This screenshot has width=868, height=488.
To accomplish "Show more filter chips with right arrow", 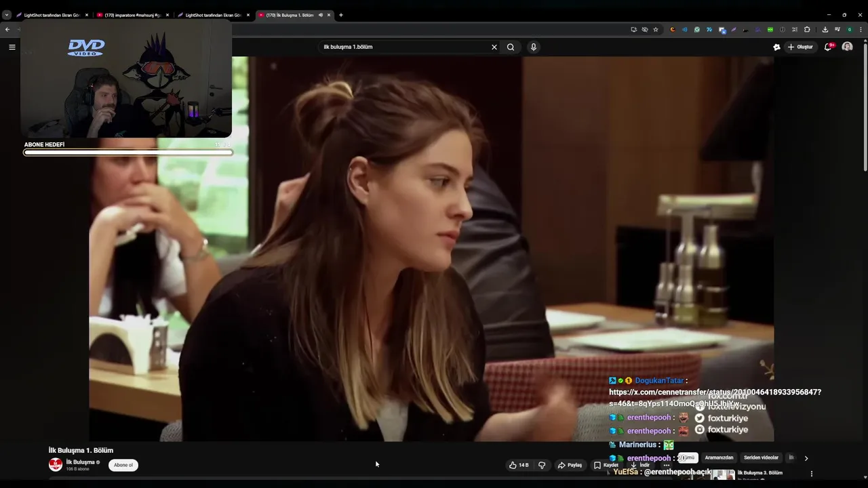I will 806,458.
